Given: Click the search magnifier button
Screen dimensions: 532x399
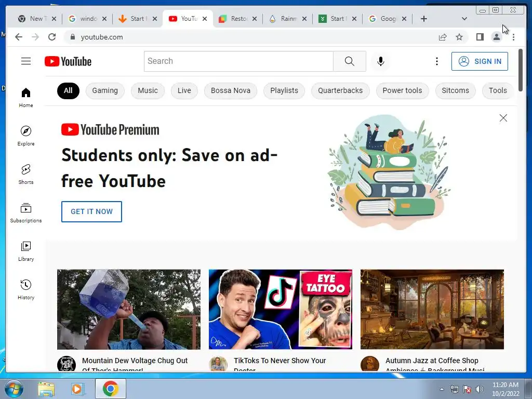Looking at the screenshot, I should tap(350, 61).
